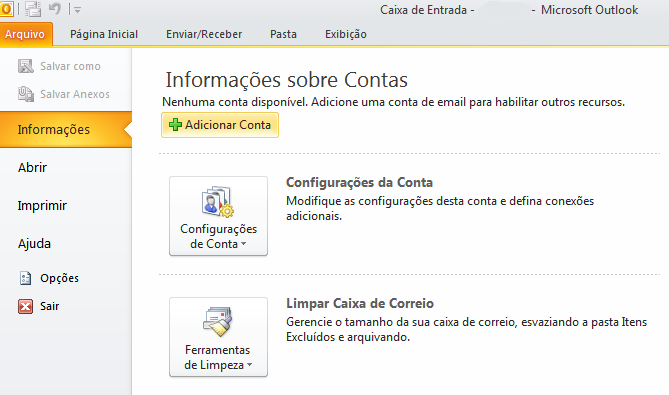This screenshot has width=669, height=395.
Task: Click the Salvar Anexos icon
Action: pyautogui.click(x=26, y=94)
